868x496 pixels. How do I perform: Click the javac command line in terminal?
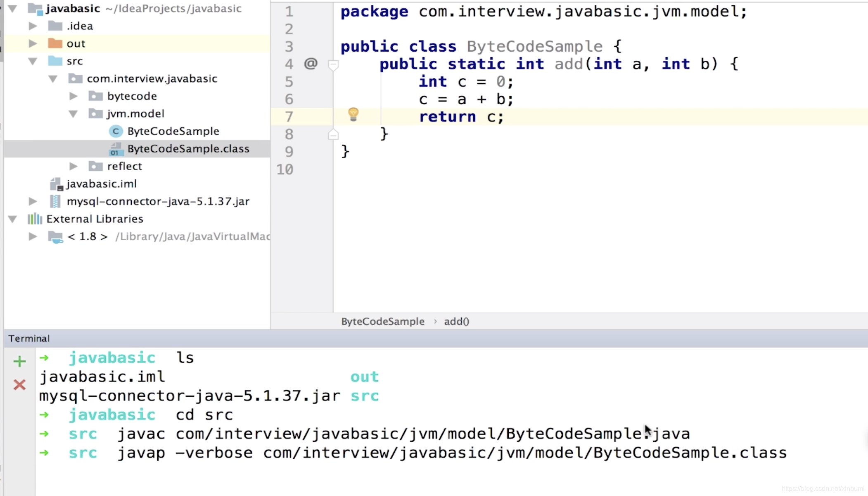pyautogui.click(x=403, y=434)
